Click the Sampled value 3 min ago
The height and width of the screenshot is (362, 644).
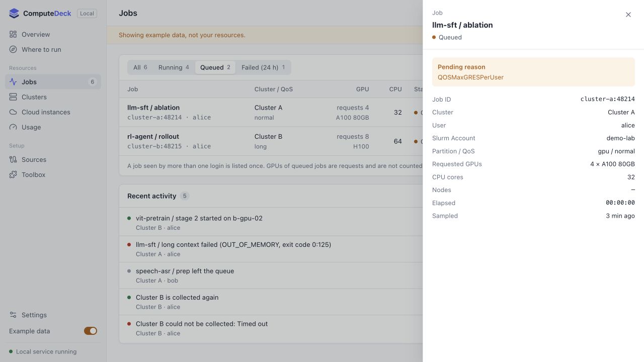(620, 216)
